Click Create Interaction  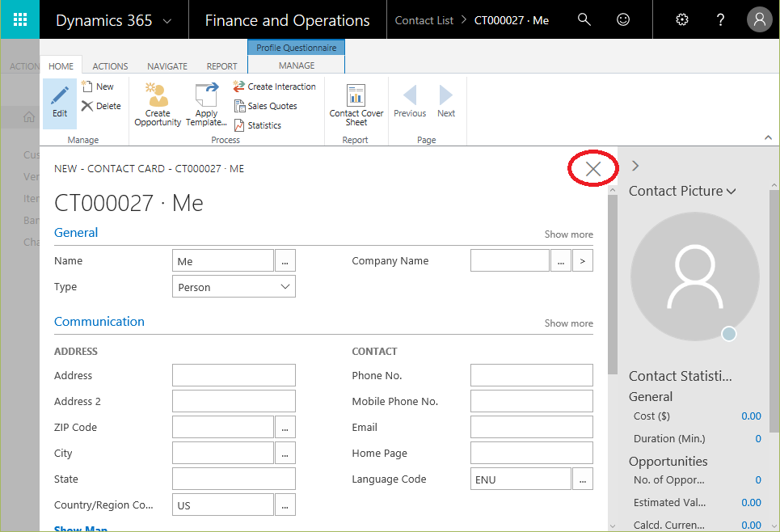[274, 87]
